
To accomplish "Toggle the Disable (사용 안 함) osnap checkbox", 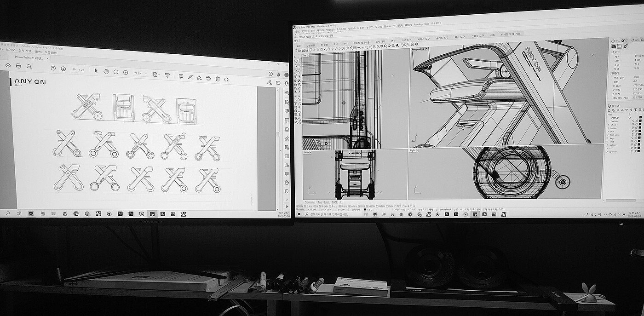I will click(x=403, y=206).
